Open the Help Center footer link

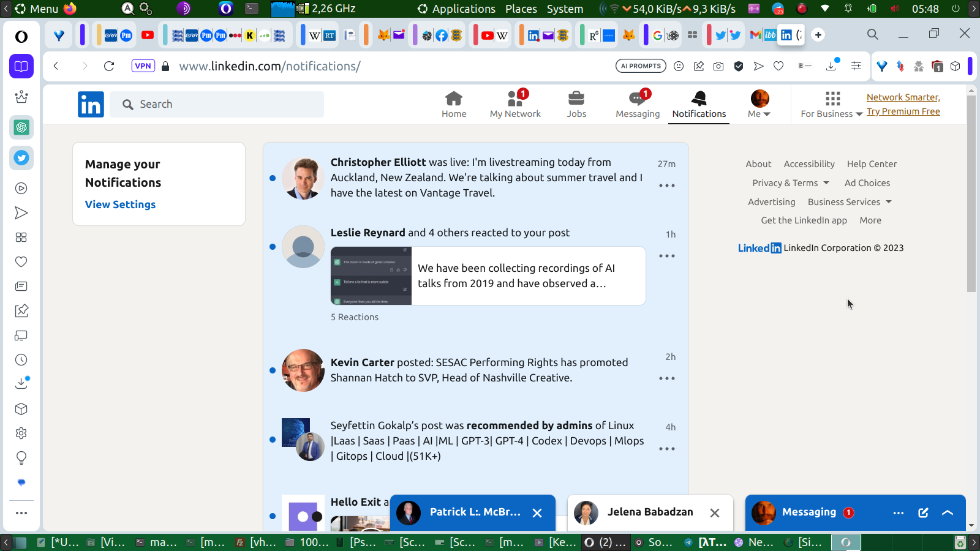pos(872,164)
